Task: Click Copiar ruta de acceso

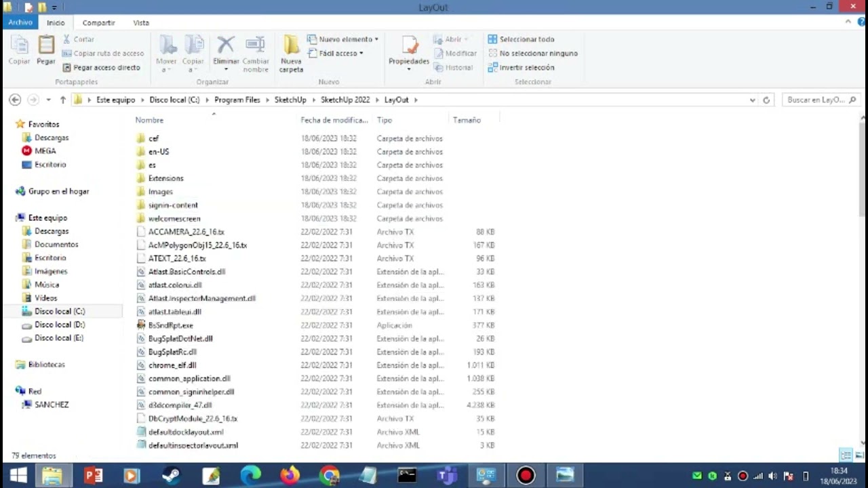Action: [102, 54]
